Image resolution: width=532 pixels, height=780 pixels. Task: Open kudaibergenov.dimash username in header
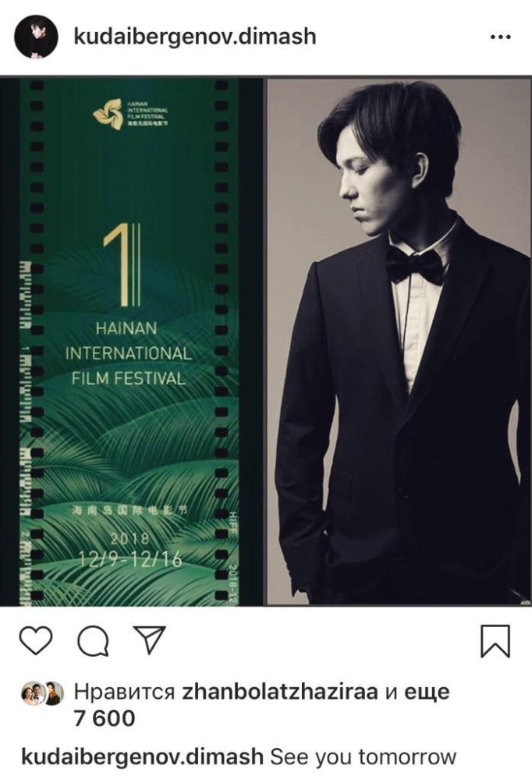[194, 37]
